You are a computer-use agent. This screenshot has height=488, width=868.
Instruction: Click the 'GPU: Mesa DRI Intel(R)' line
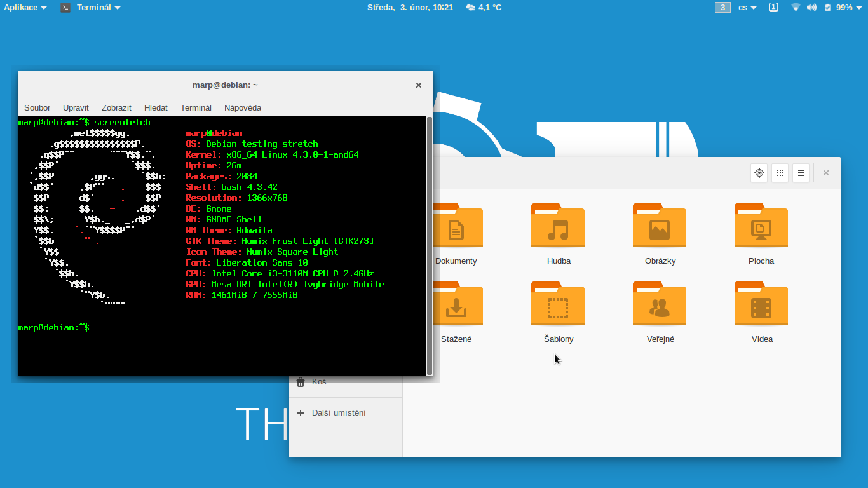coord(285,285)
